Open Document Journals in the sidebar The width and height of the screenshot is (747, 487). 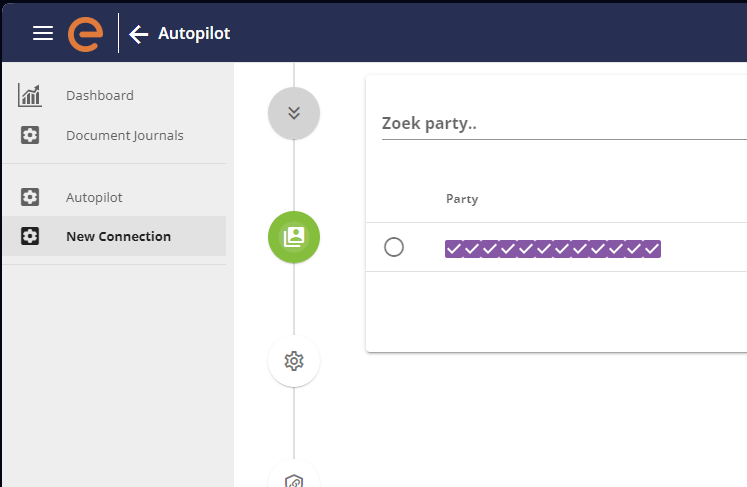point(125,136)
